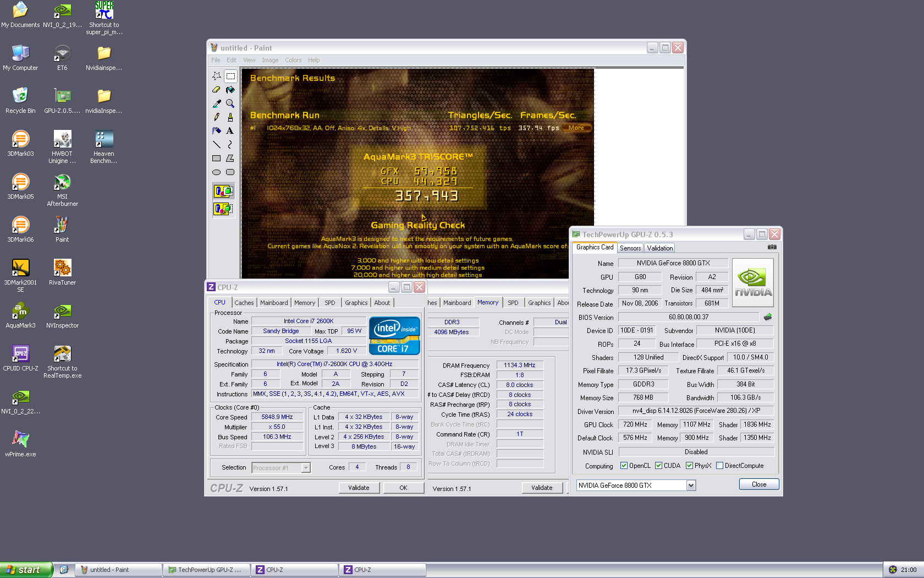Click Validate button in front CPU-Z window
Image resolution: width=924 pixels, height=578 pixels.
coord(359,488)
